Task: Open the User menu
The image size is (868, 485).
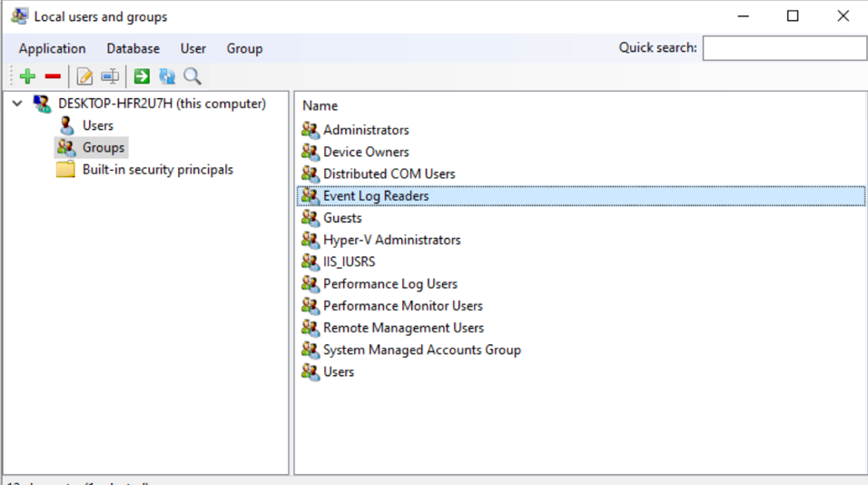Action: tap(192, 49)
